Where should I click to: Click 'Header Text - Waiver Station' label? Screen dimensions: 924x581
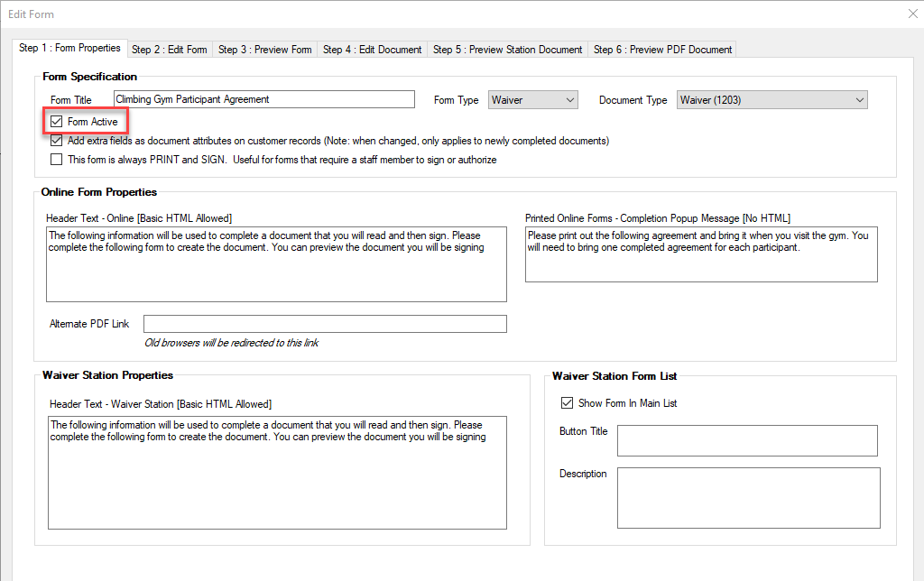click(161, 404)
